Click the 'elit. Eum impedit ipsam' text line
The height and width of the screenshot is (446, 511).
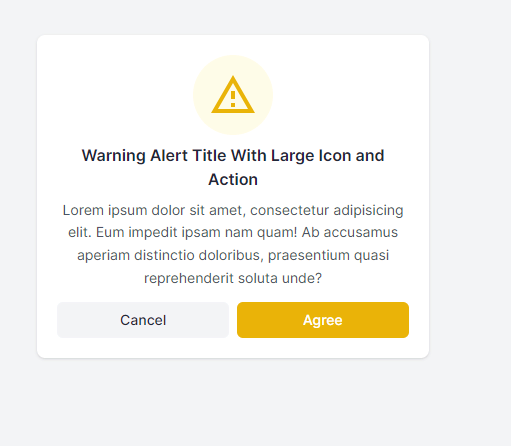pyautogui.click(x=233, y=232)
